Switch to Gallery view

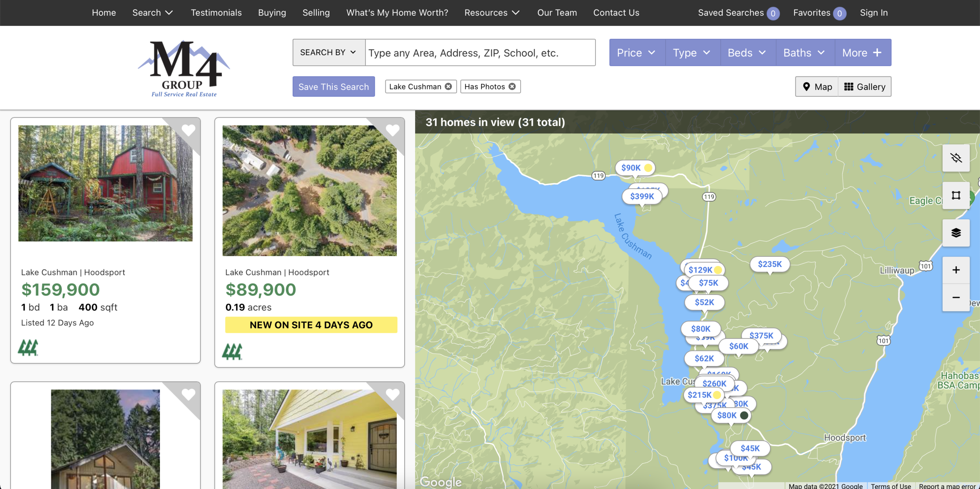pyautogui.click(x=864, y=87)
